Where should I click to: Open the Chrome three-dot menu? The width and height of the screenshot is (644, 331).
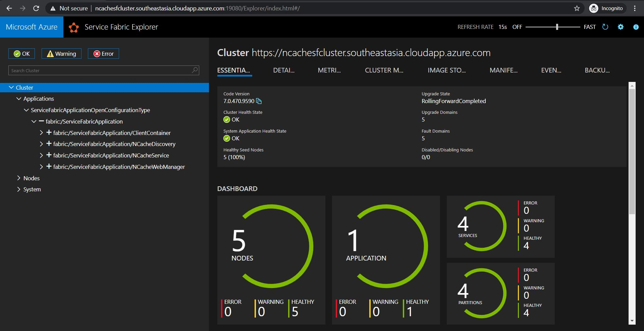tap(635, 8)
